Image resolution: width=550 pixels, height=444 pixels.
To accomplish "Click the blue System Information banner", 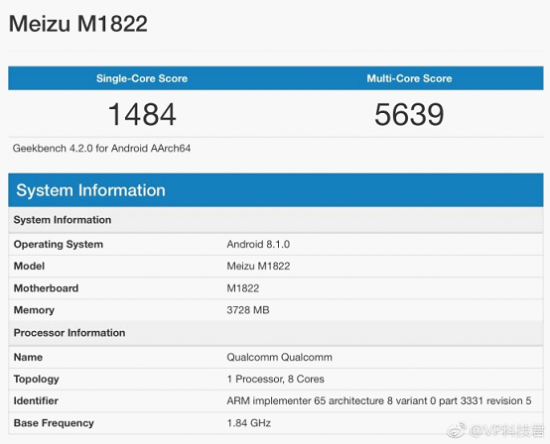I will tap(276, 190).
